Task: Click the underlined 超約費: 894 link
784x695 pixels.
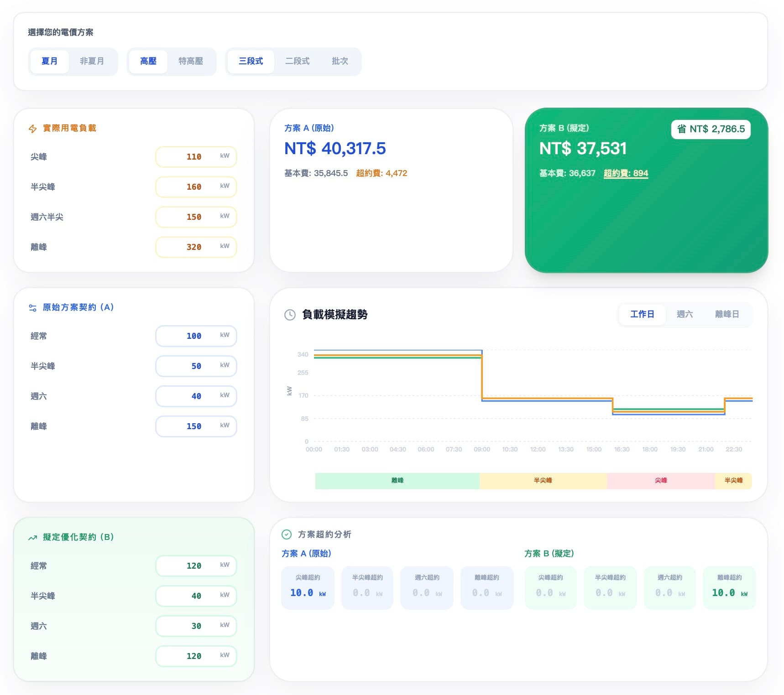Action: coord(626,173)
